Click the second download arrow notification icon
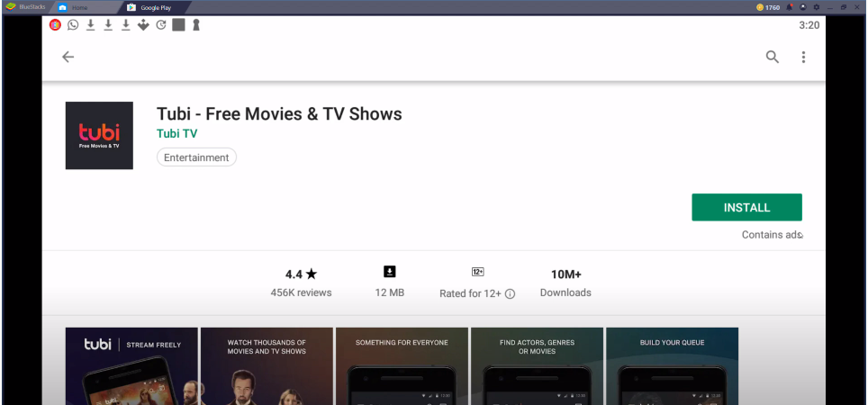This screenshot has width=868, height=405. (108, 25)
